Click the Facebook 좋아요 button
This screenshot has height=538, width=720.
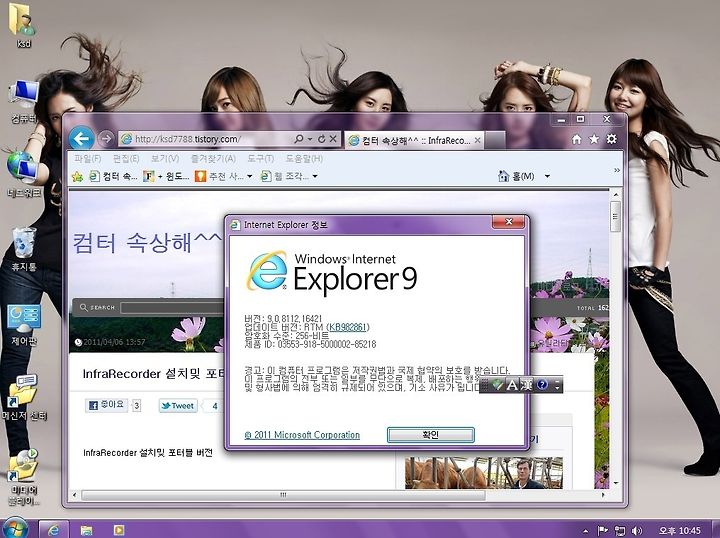coord(106,405)
